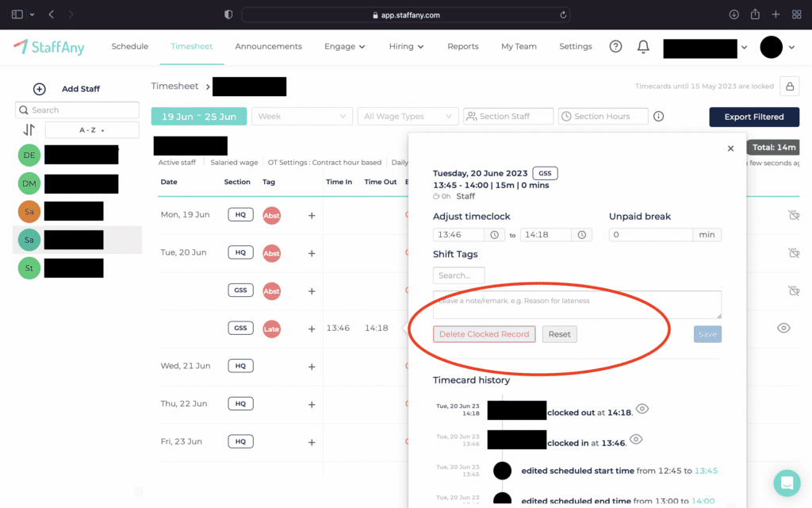Open the help question mark icon
The height and width of the screenshot is (508, 812).
coord(615,47)
